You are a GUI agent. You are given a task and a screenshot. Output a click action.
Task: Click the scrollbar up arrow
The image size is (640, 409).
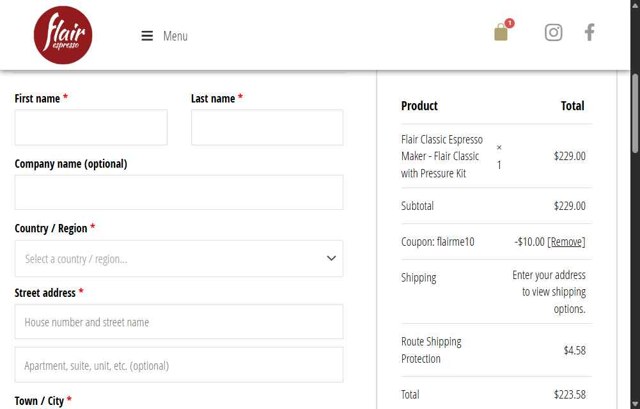point(635,5)
